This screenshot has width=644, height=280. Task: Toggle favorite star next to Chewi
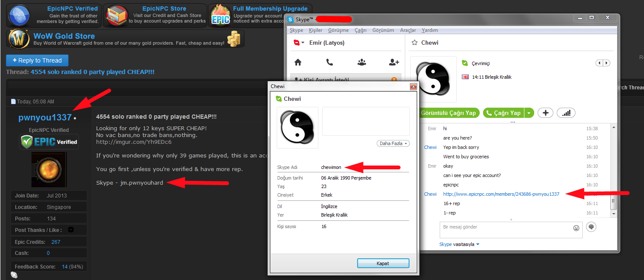click(414, 43)
